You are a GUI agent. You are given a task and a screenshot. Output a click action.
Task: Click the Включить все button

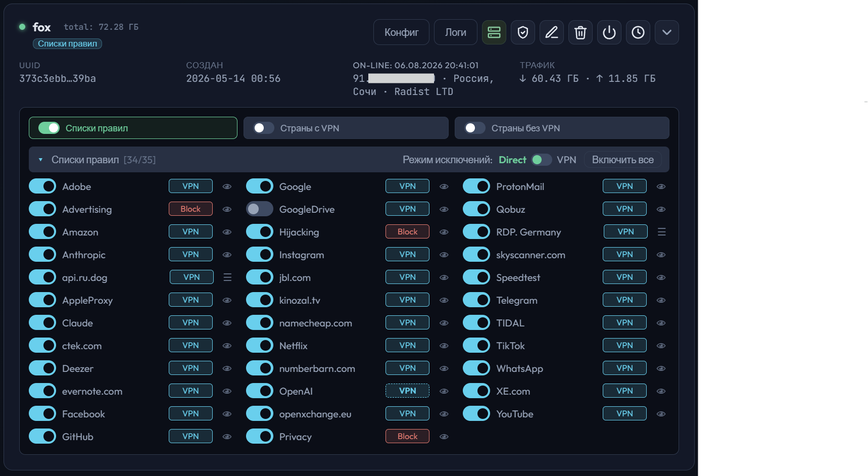[622, 160]
